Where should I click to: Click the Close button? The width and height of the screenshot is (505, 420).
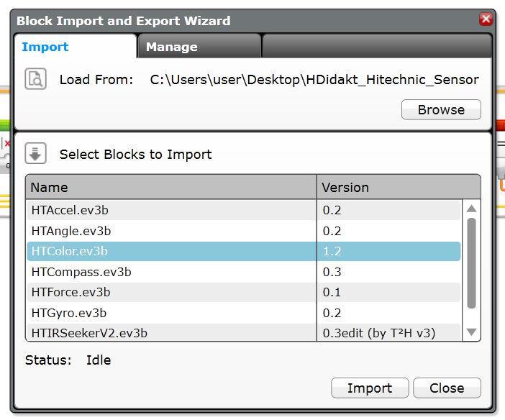(x=447, y=388)
